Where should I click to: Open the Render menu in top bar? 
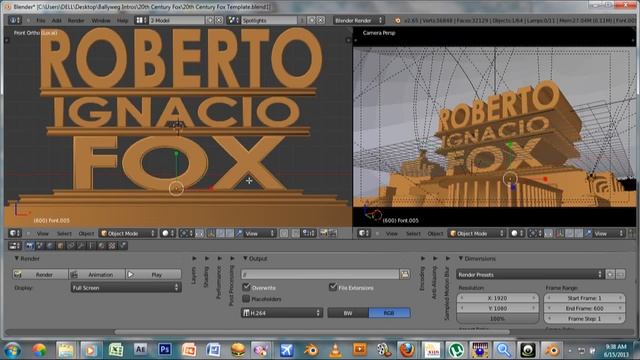point(76,20)
